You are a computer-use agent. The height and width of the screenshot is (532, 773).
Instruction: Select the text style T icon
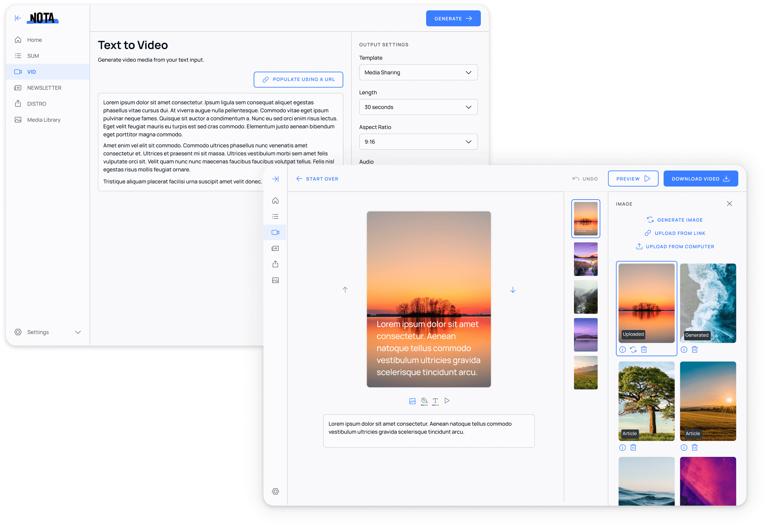(435, 401)
